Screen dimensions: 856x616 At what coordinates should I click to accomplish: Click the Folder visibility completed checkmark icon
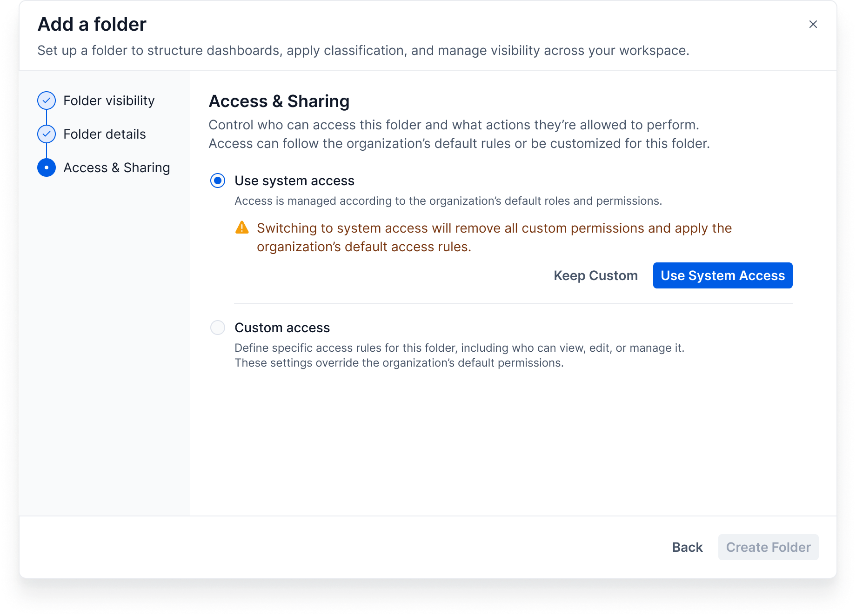47,100
